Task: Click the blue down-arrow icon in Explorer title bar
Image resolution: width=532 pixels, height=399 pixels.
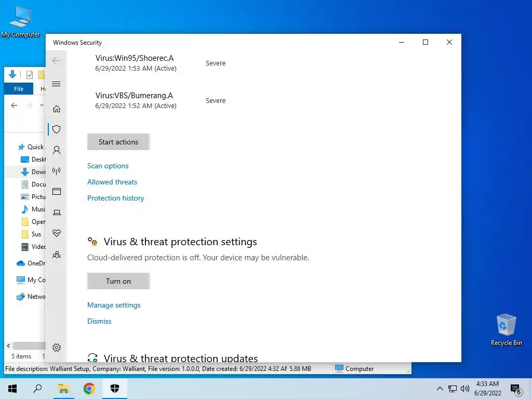Action: [12, 74]
